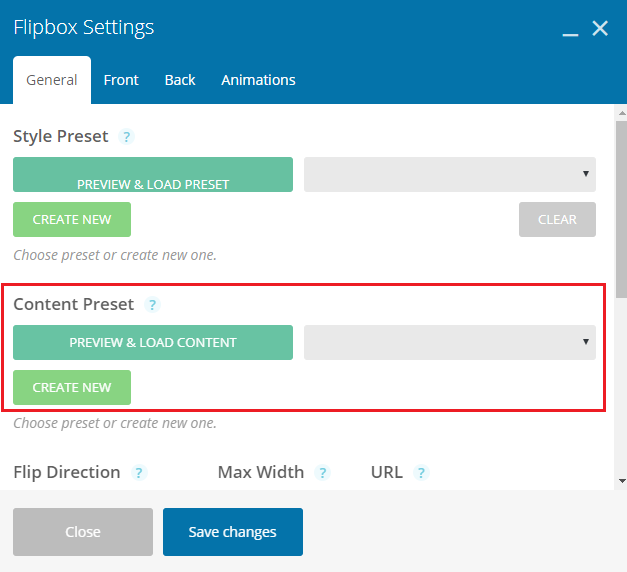Click the vertical scrollbar thumb
Viewport: 627px width, 572px height.
point(622,209)
